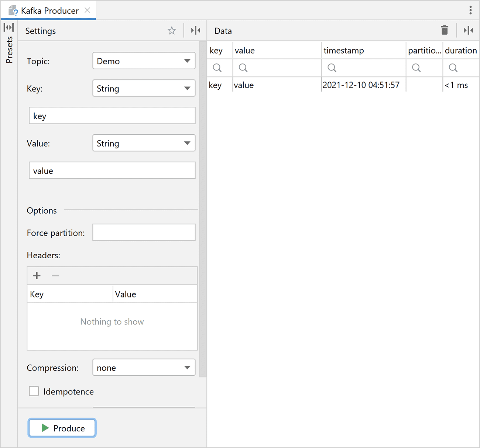Select the key cell in the data row

tap(220, 85)
